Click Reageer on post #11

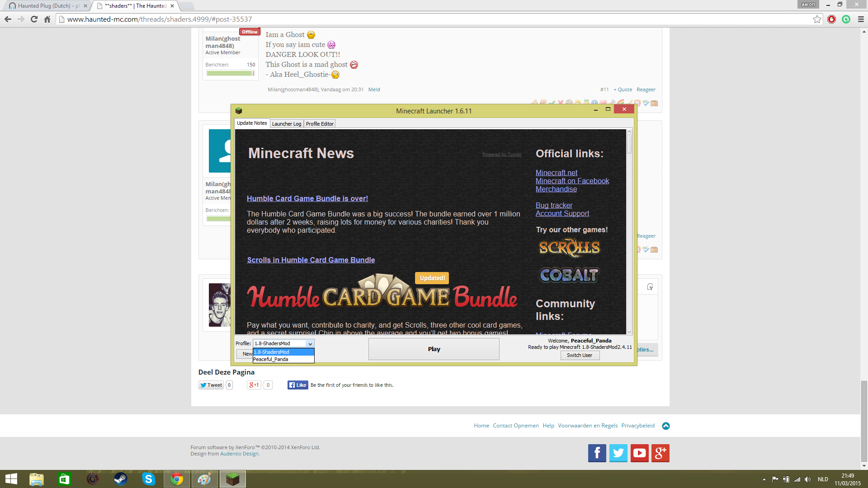point(646,89)
